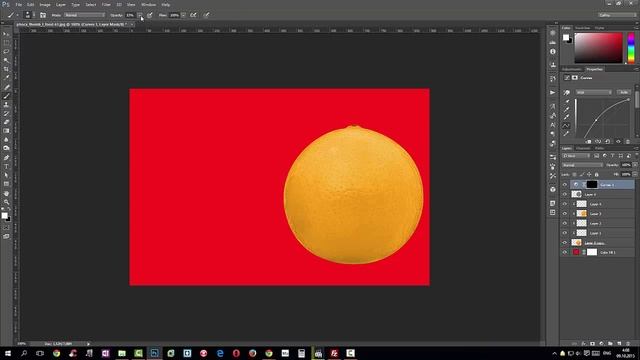Image resolution: width=640 pixels, height=360 pixels.
Task: Open the Windows Start menu
Action: 8,353
